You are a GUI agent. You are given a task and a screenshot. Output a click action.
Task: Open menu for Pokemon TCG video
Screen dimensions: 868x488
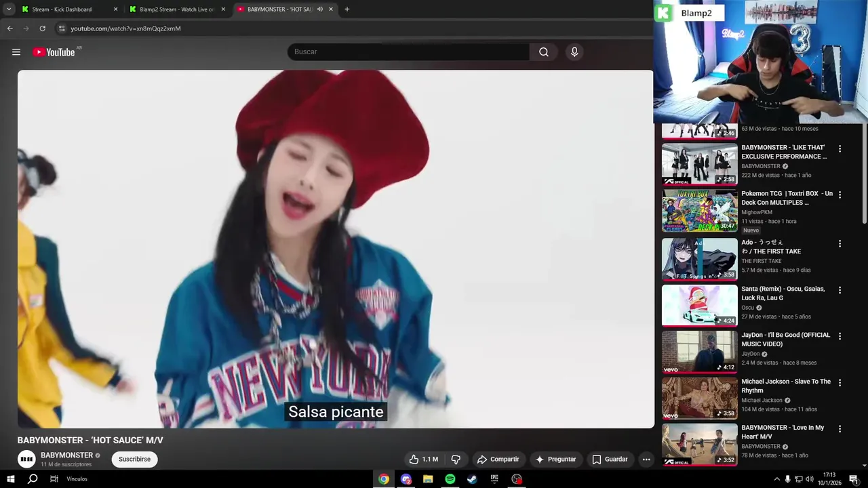[840, 195]
